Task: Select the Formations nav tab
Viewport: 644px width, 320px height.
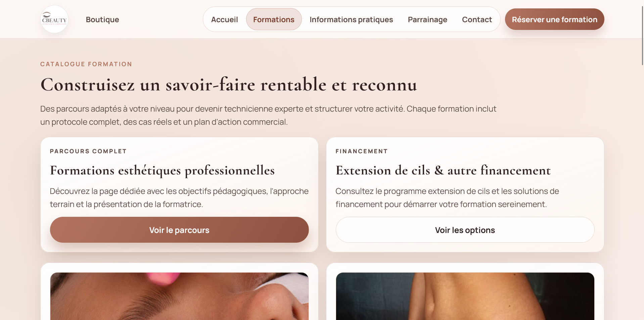Action: [x=274, y=19]
